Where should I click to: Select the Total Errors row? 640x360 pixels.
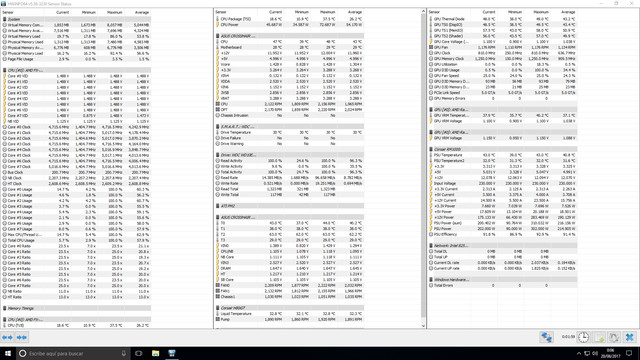[x=503, y=286]
